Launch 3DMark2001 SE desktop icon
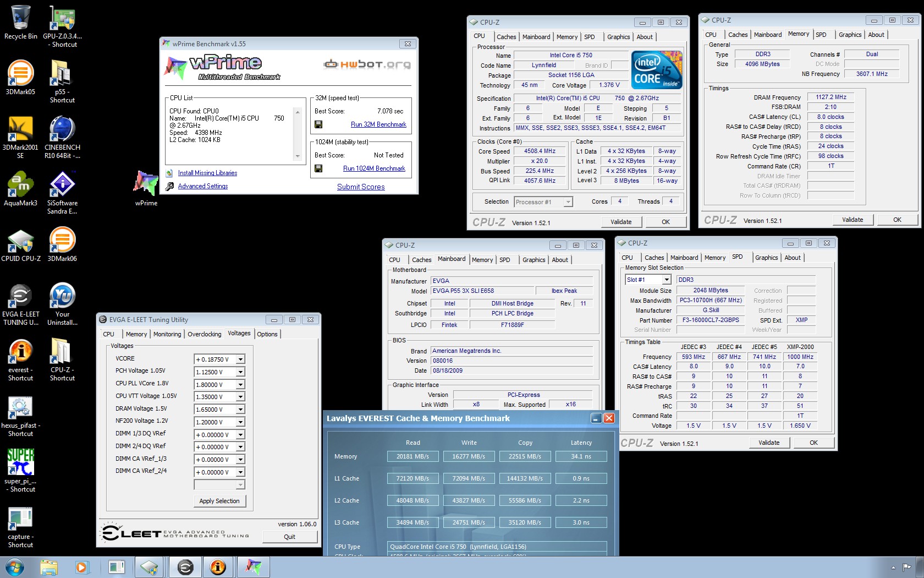 coord(21,137)
